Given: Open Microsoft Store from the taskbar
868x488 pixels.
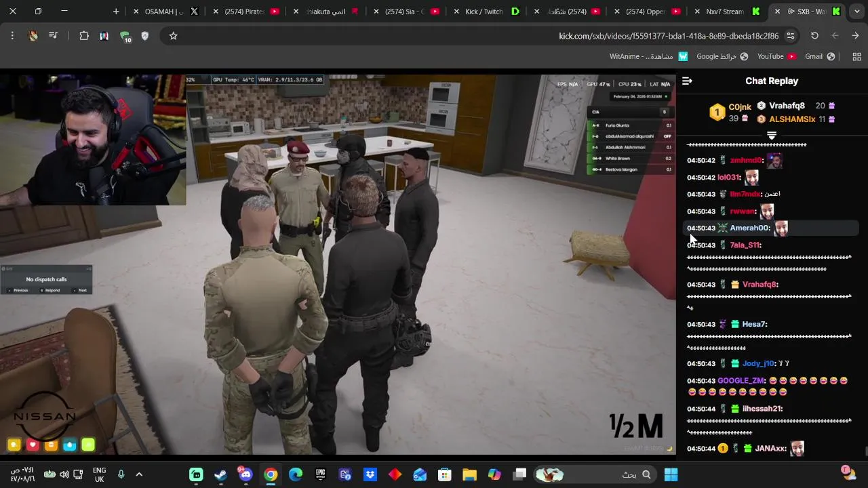Looking at the screenshot, I should point(445,474).
